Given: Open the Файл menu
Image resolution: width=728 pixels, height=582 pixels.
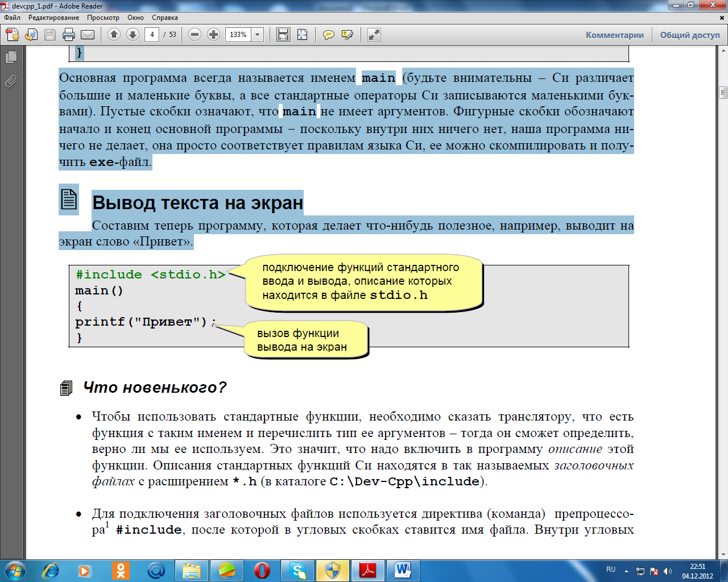Looking at the screenshot, I should pos(12,18).
